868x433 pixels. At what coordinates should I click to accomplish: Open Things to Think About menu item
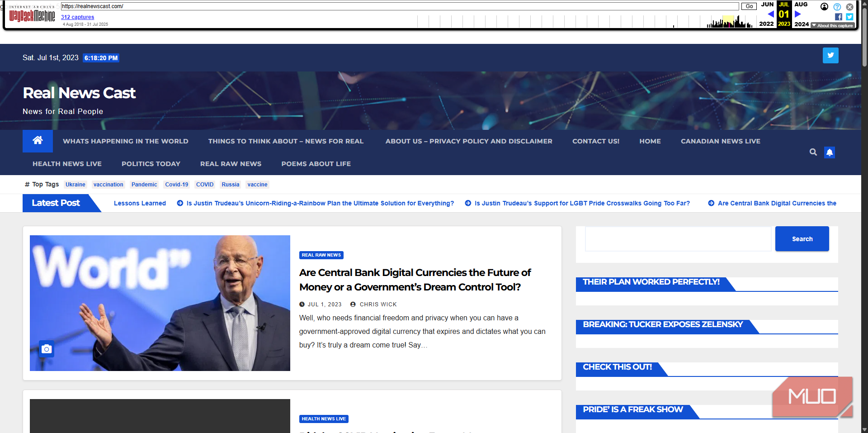(286, 141)
